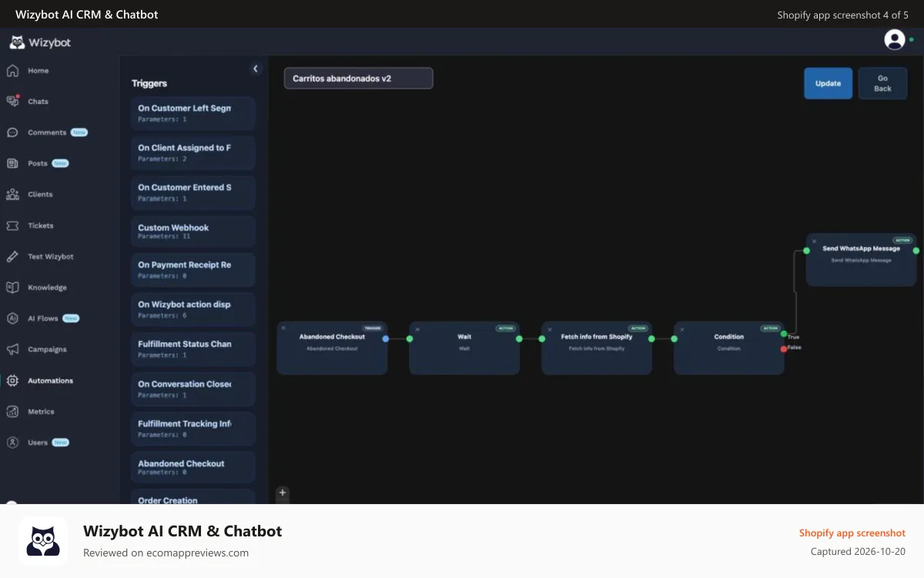This screenshot has width=924, height=578.
Task: Click the Posts icon in sidebar
Action: coord(12,163)
